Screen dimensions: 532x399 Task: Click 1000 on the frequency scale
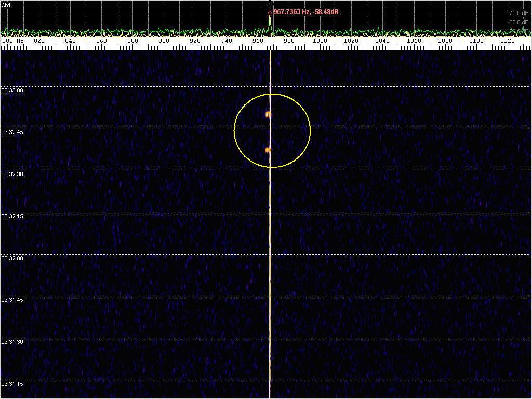click(x=320, y=41)
